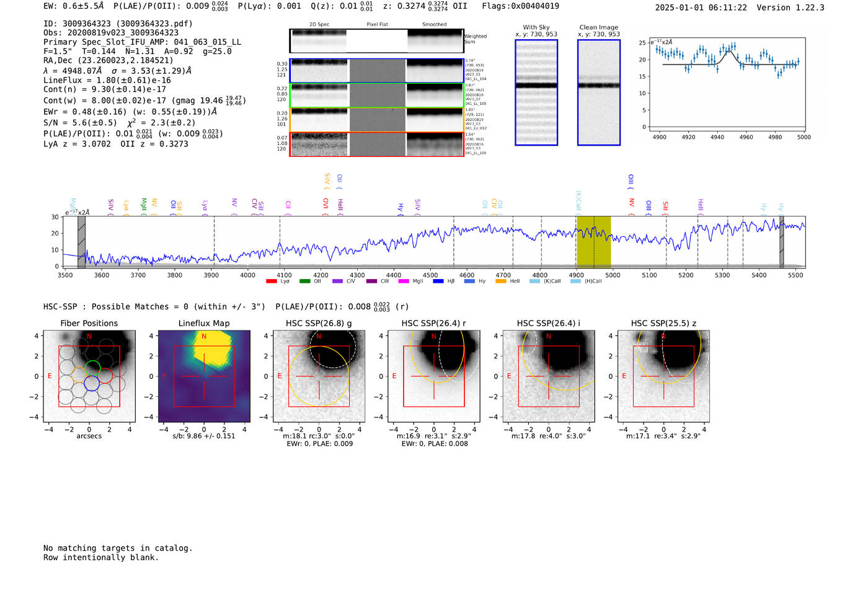Image resolution: width=868 pixels, height=591 pixels.
Task: Click the yellow highlighted band in the spectrum
Action: pos(594,242)
